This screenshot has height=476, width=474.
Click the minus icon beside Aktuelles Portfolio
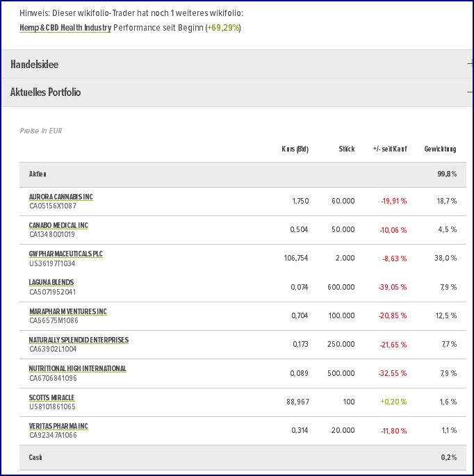pyautogui.click(x=471, y=92)
